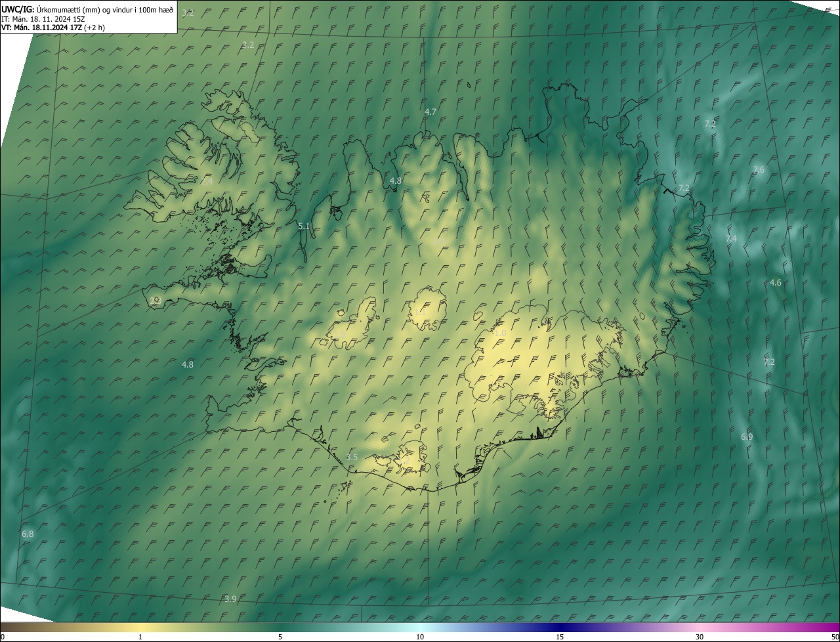Click the UWC/IG Úrkomumætti title line
Screen dimensions: 840x642
pos(87,9)
